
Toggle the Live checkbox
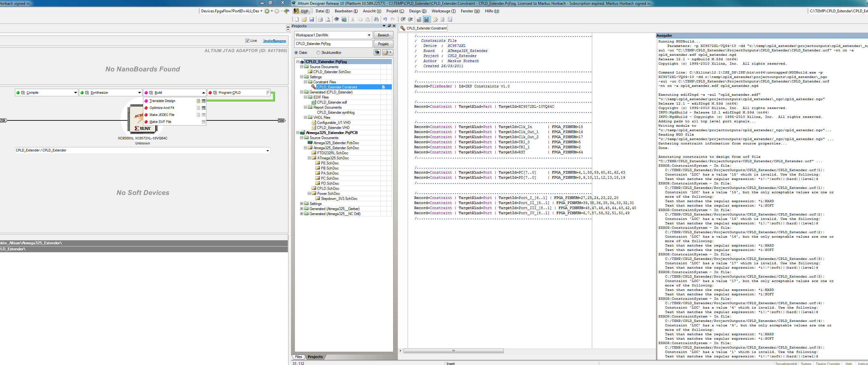(247, 41)
